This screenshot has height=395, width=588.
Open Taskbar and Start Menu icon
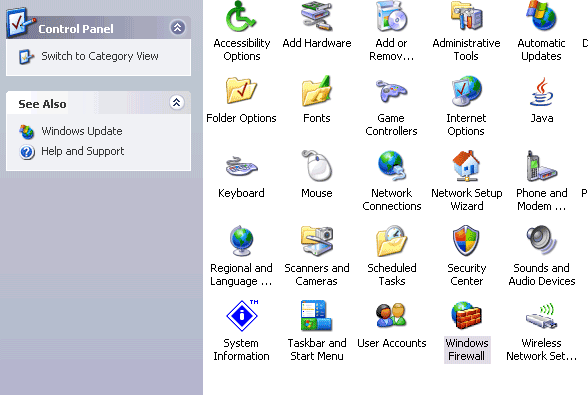317,315
